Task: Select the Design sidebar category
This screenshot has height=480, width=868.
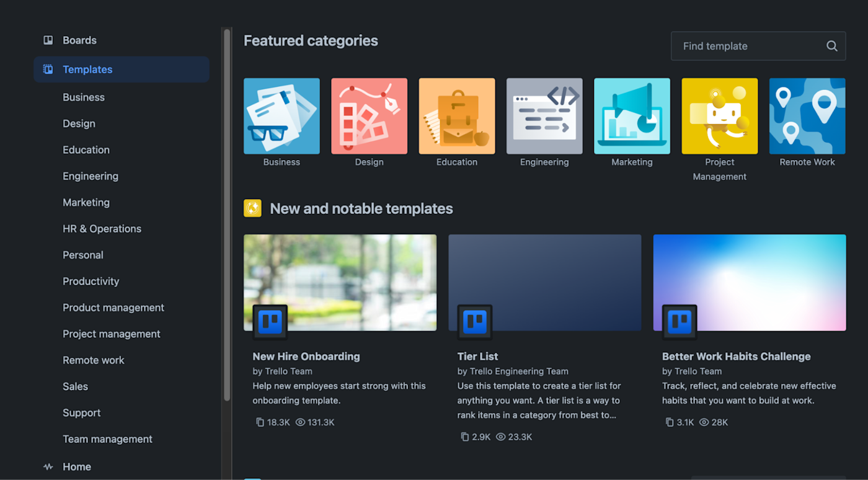Action: (79, 123)
